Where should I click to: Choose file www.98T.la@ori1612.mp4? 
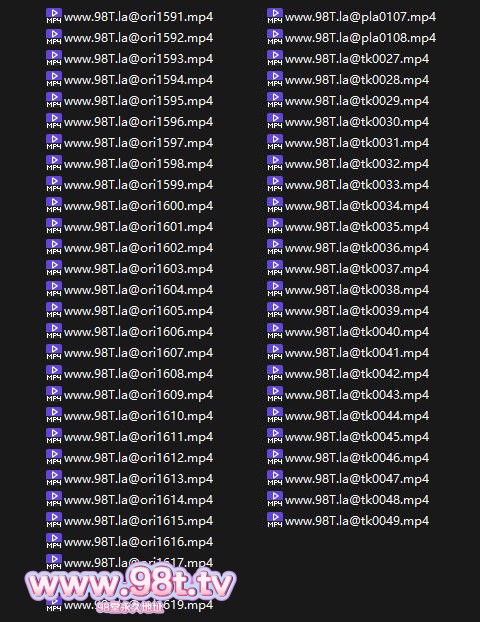tap(130, 457)
